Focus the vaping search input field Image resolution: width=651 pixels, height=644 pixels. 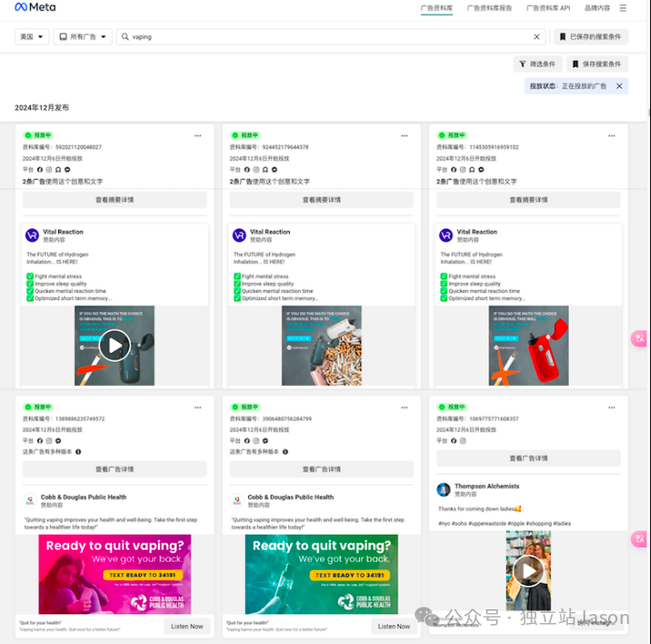(331, 36)
